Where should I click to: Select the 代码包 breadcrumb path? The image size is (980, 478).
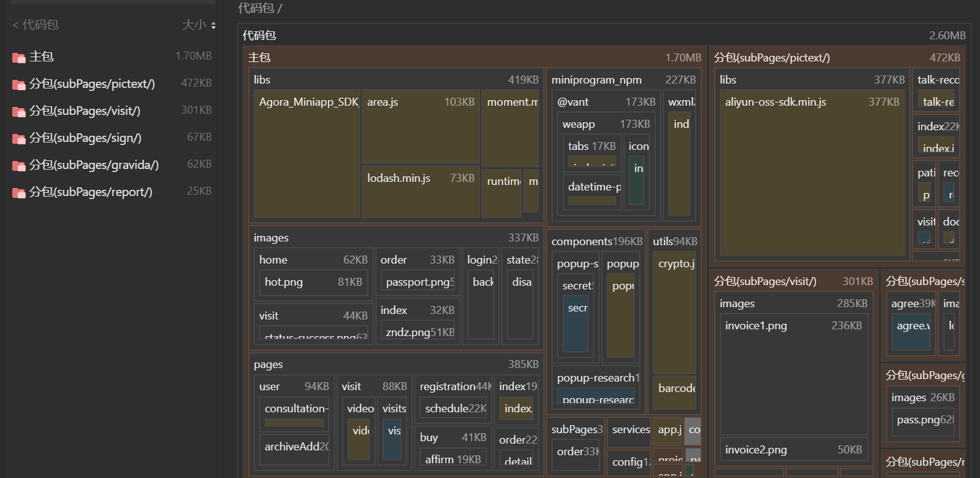256,8
